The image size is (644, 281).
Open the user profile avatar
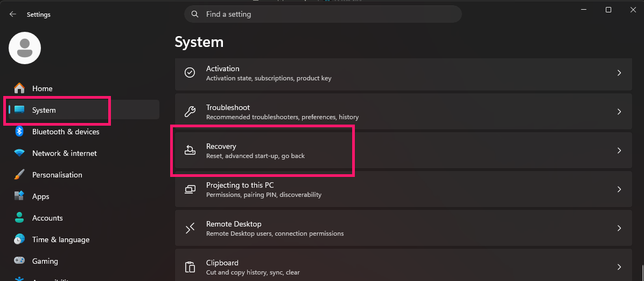click(x=25, y=48)
